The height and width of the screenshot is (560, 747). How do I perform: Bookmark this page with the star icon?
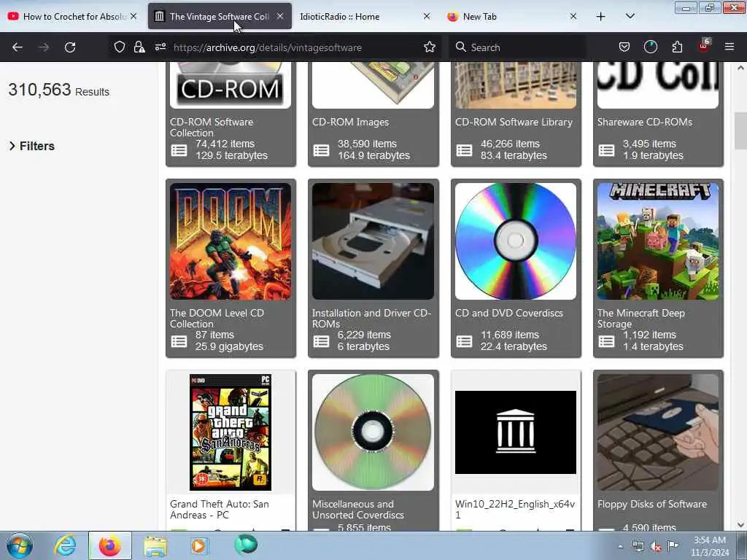(430, 47)
